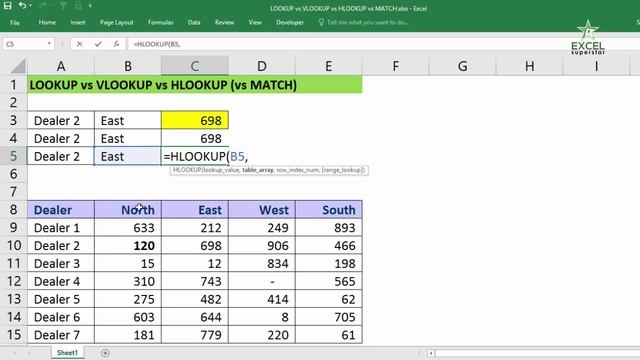Viewport: 640px width, 360px height.
Task: Click the cell with value 893
Action: click(x=329, y=227)
